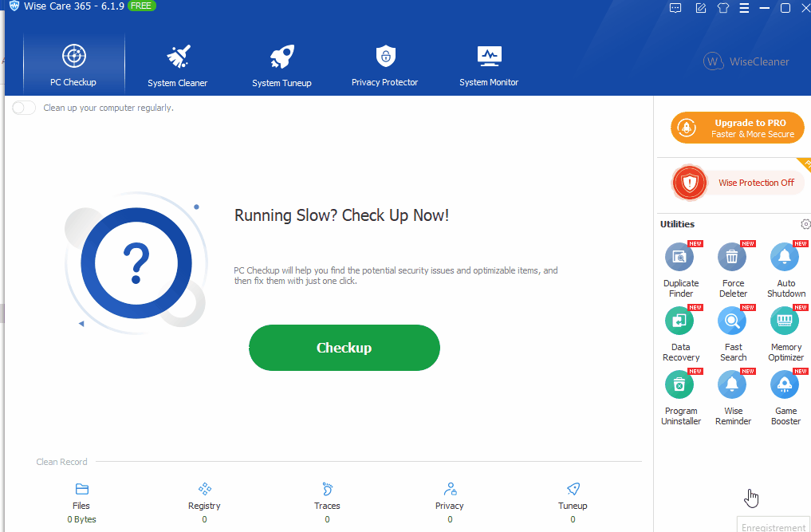Click the edit note icon in title bar

tap(700, 8)
